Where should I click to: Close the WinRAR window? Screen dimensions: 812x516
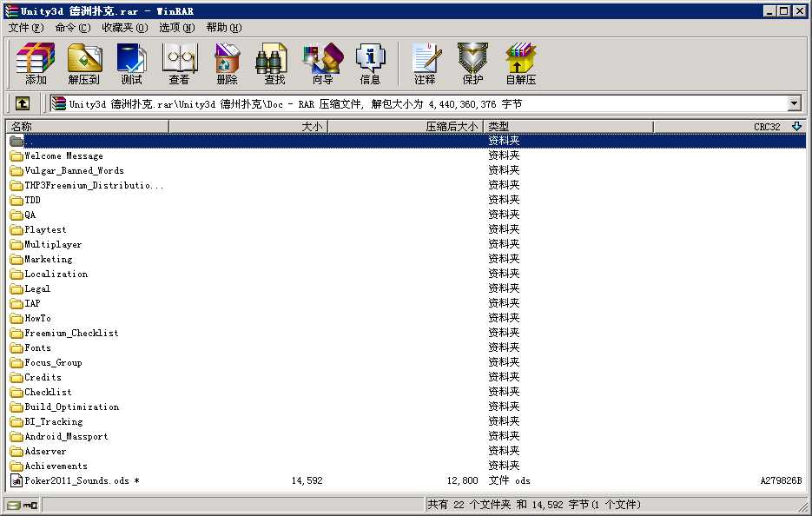[x=799, y=11]
